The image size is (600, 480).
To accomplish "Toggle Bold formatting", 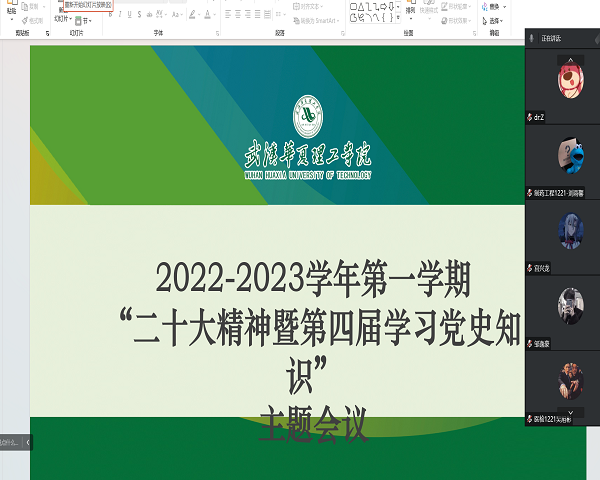I will coord(111,15).
